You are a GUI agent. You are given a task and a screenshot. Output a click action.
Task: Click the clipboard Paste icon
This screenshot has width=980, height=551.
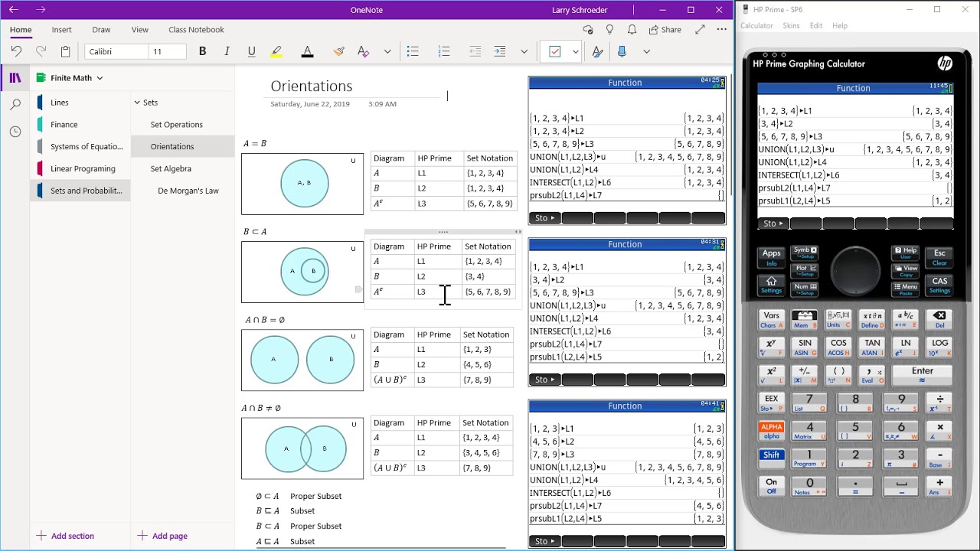(x=66, y=51)
